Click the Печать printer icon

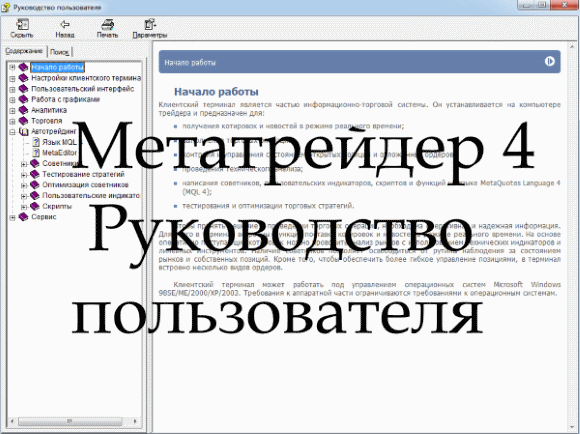tap(108, 25)
